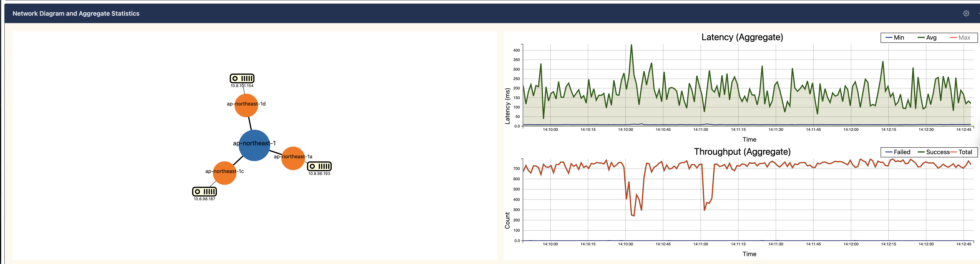
Task: Open the settings gear in panel header
Action: pyautogui.click(x=966, y=13)
